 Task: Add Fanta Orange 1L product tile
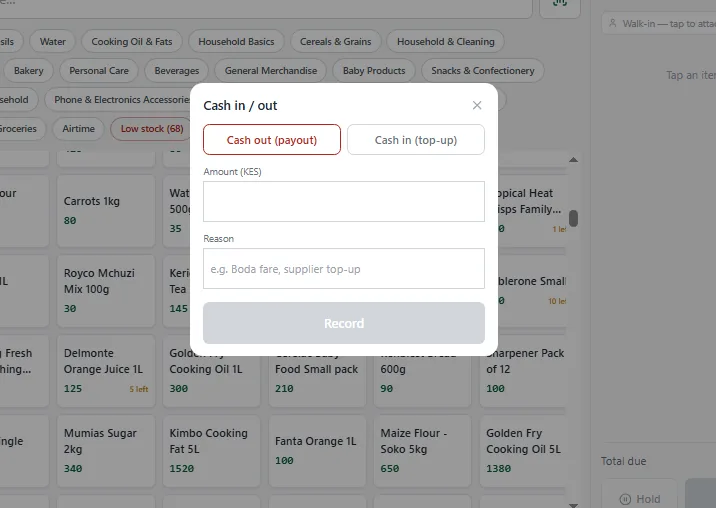click(x=317, y=451)
